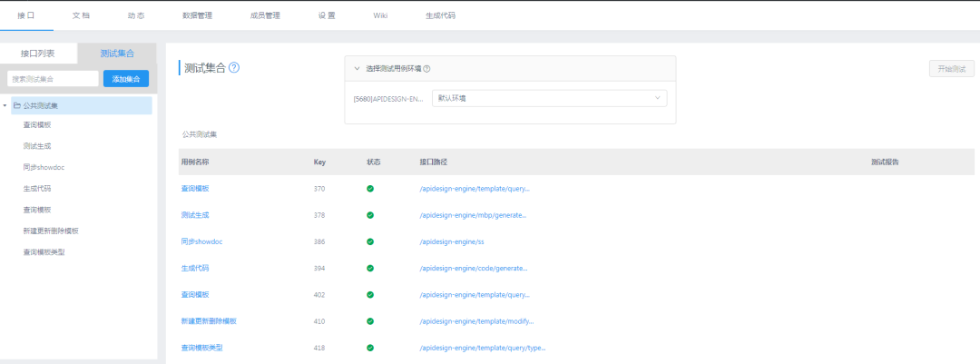Open the template/query path link for key 402
Screen dimensions: 980x364
point(475,295)
